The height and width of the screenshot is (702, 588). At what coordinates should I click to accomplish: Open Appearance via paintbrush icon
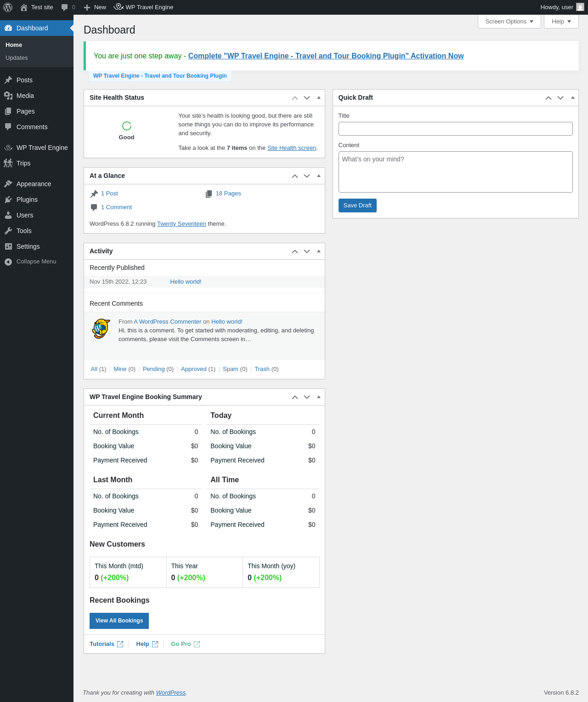tap(8, 184)
